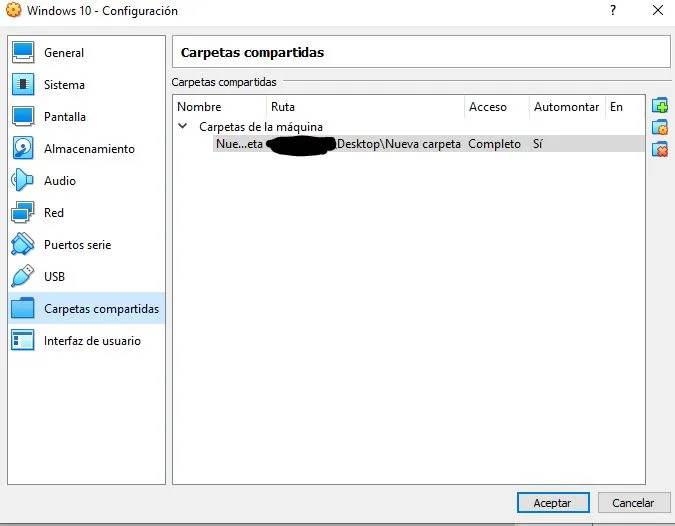Screen dimensions: 675x526
Task: Click the add shared folder icon
Action: tap(660, 105)
